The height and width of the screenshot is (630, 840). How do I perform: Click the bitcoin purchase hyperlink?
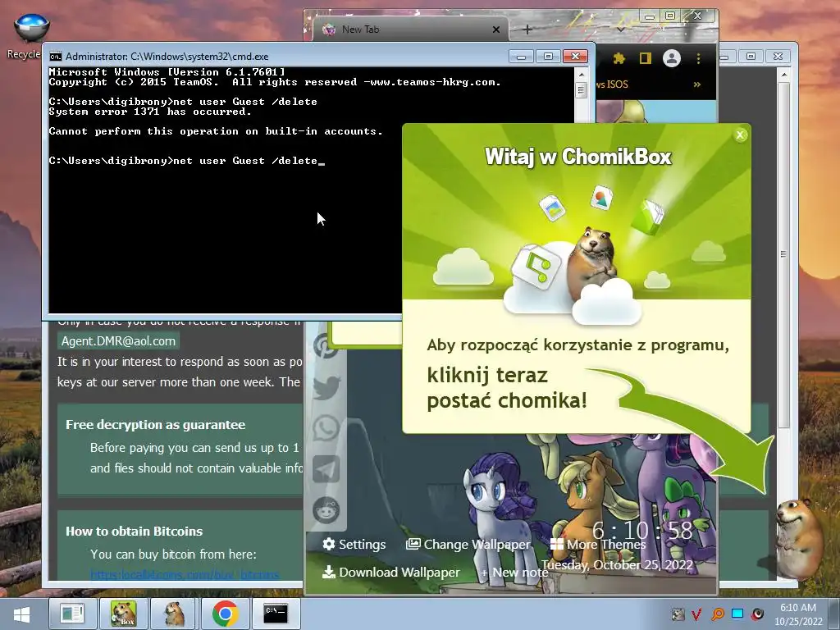point(185,575)
